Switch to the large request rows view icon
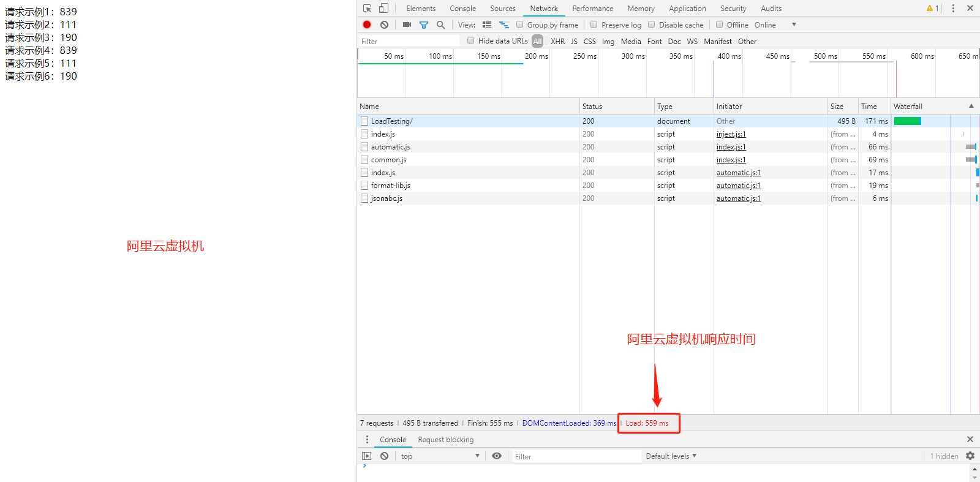Screen dimensions: 980x482 487,24
